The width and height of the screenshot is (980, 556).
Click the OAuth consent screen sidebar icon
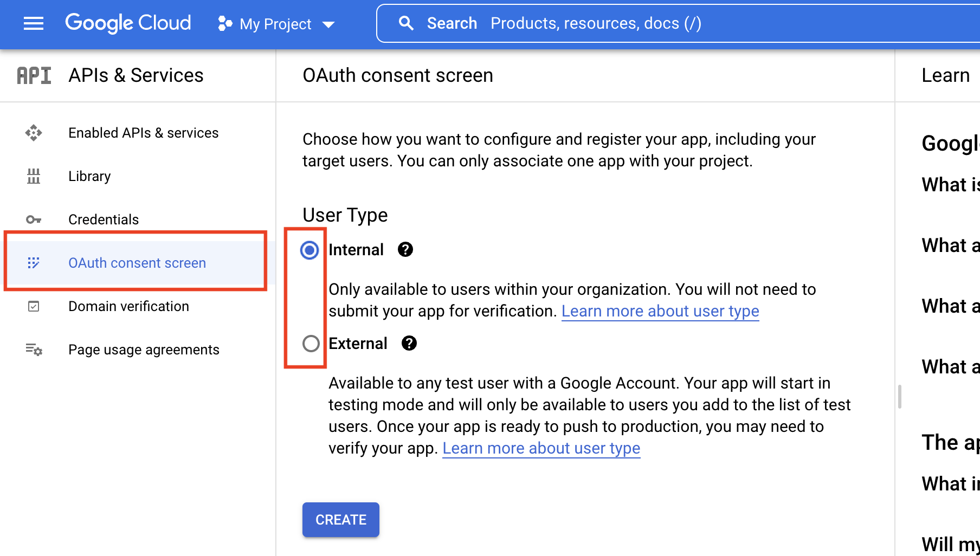(34, 263)
